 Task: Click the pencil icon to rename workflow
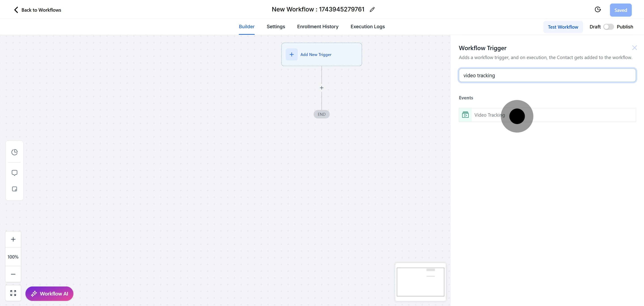(x=372, y=9)
